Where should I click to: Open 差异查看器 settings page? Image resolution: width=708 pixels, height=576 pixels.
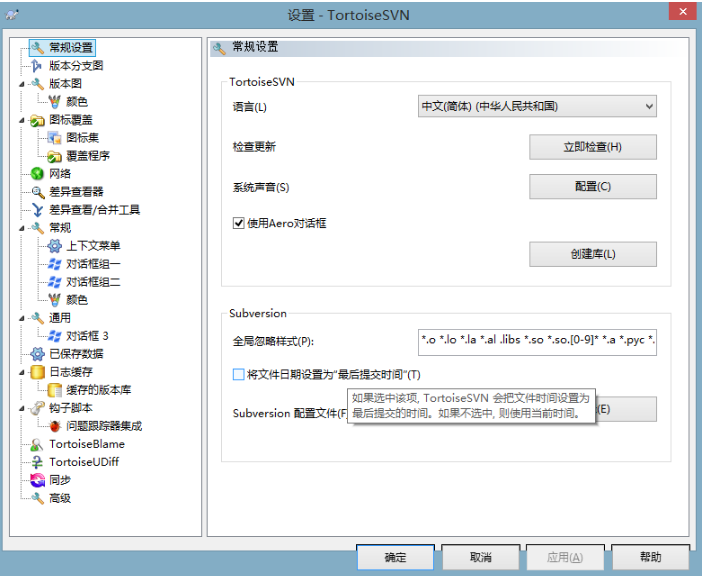(x=76, y=192)
